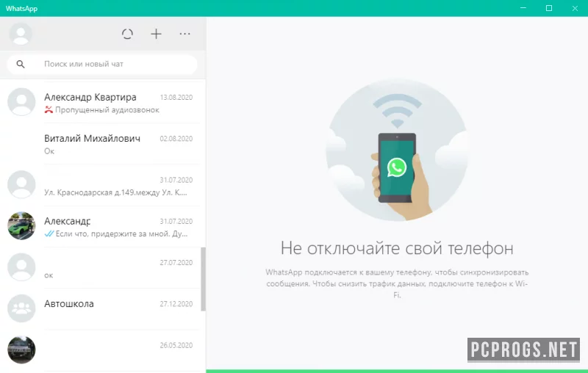Open your own profile avatar
This screenshot has width=588, height=373.
click(x=21, y=34)
